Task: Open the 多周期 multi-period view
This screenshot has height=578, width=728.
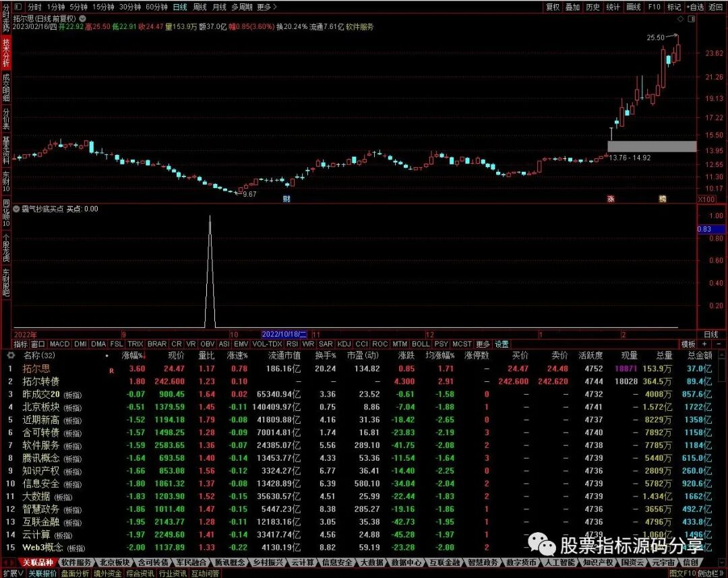Action: point(242,7)
